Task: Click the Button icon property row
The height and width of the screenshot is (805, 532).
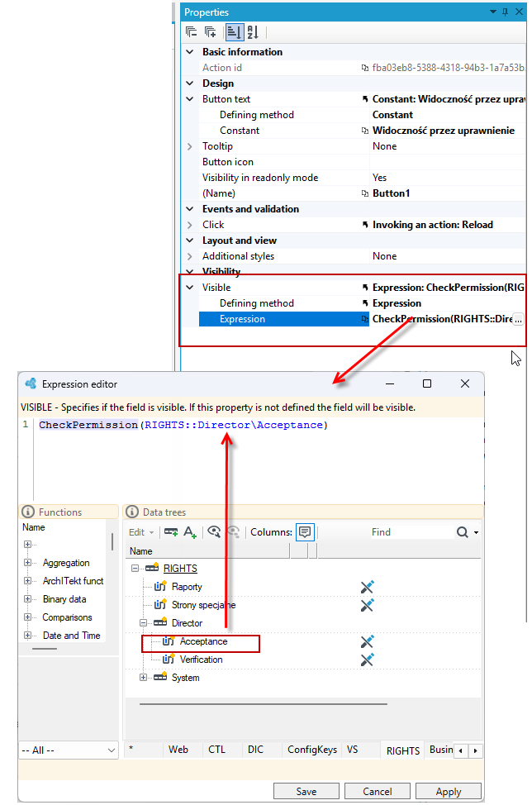Action: [362, 162]
